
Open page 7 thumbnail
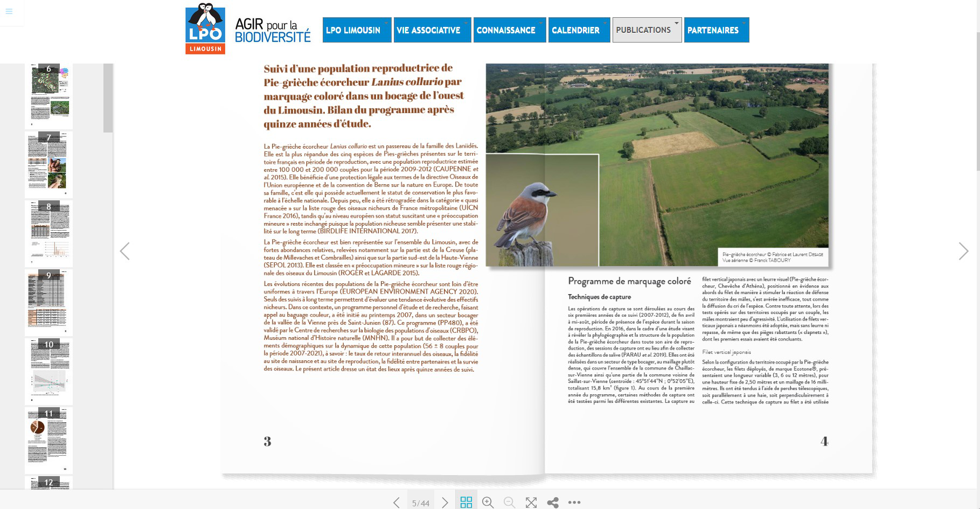49,164
